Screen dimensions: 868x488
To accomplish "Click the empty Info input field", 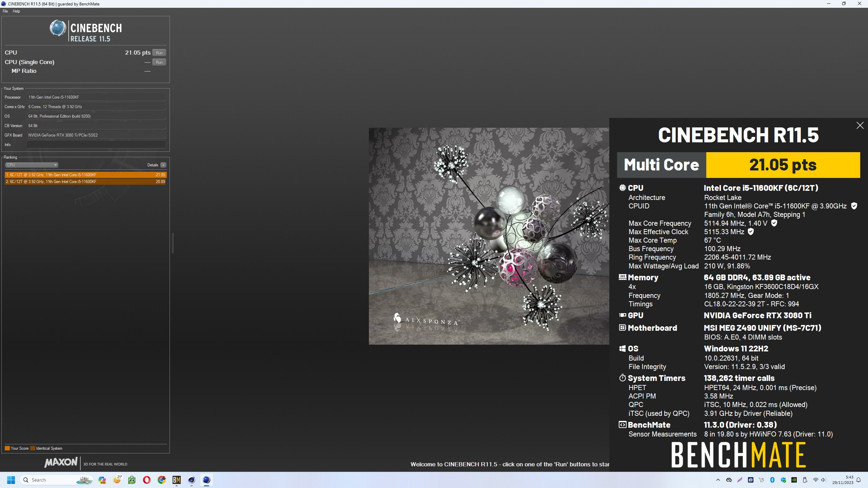I will tap(96, 145).
